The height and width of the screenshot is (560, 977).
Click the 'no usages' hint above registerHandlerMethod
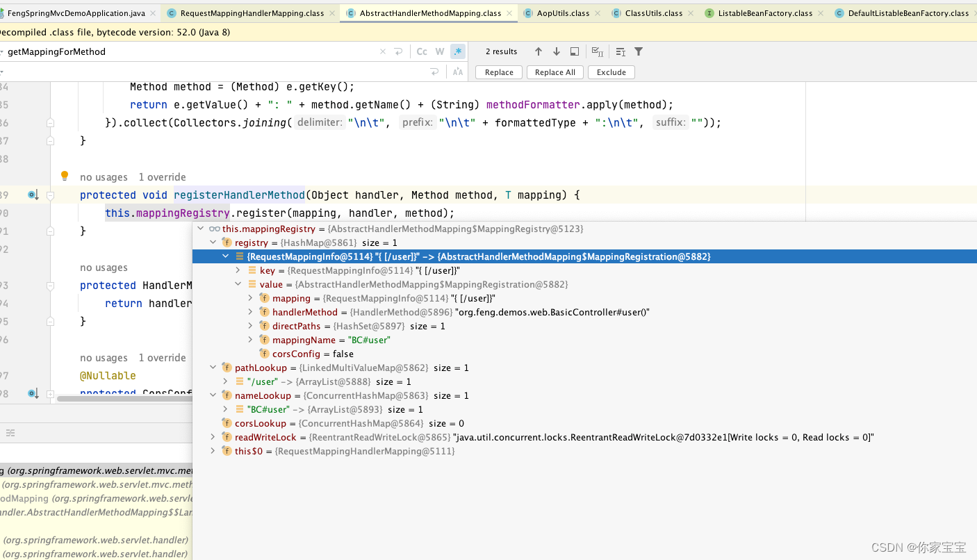[x=104, y=177]
